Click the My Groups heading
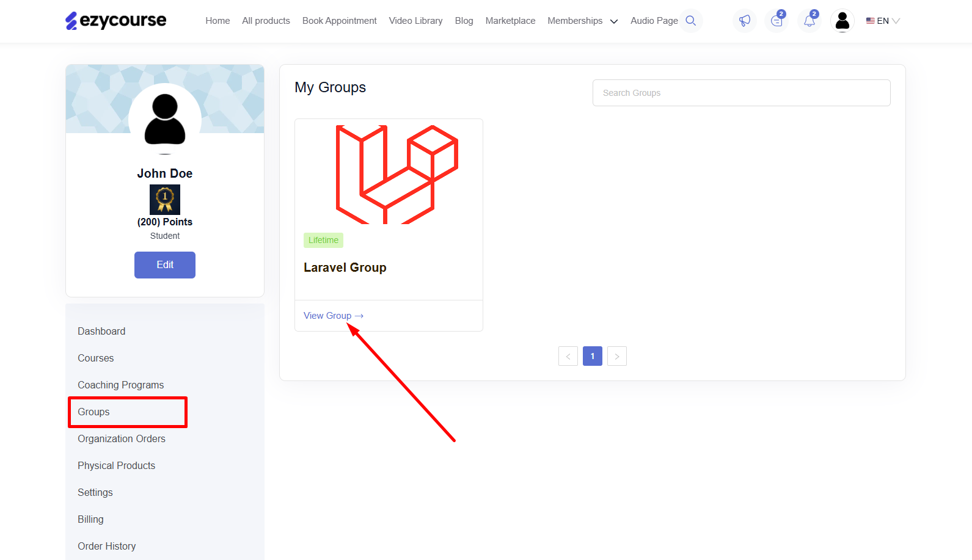This screenshot has height=560, width=972. [331, 87]
